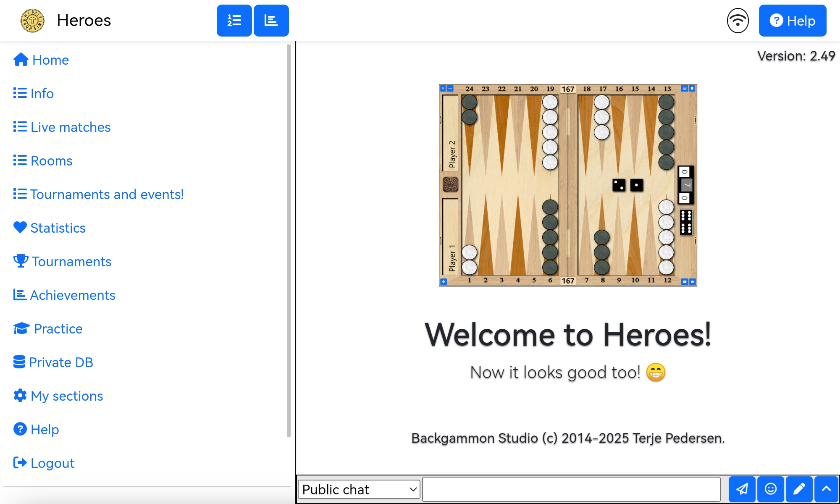Click the sidebar vertical scrollbar
840x504 pixels.
tap(289, 241)
